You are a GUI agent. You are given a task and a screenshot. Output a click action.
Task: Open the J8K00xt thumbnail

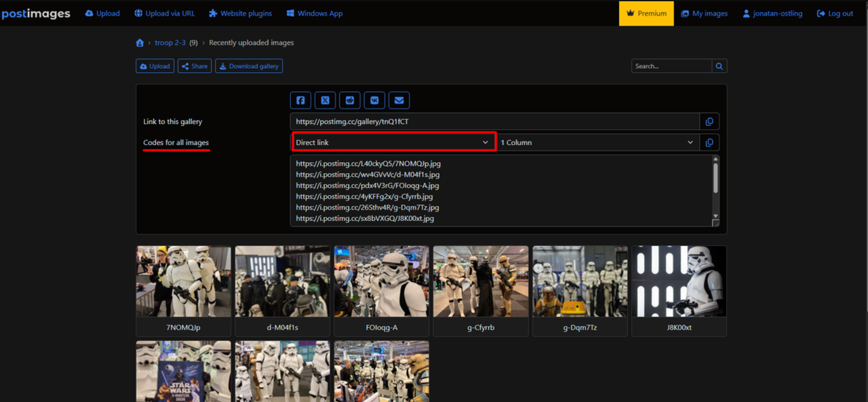[x=679, y=281]
